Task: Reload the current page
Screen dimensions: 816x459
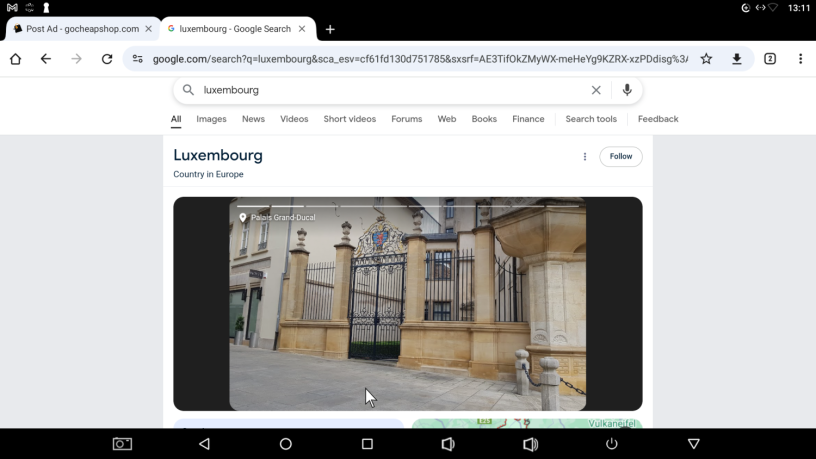Action: 107,59
